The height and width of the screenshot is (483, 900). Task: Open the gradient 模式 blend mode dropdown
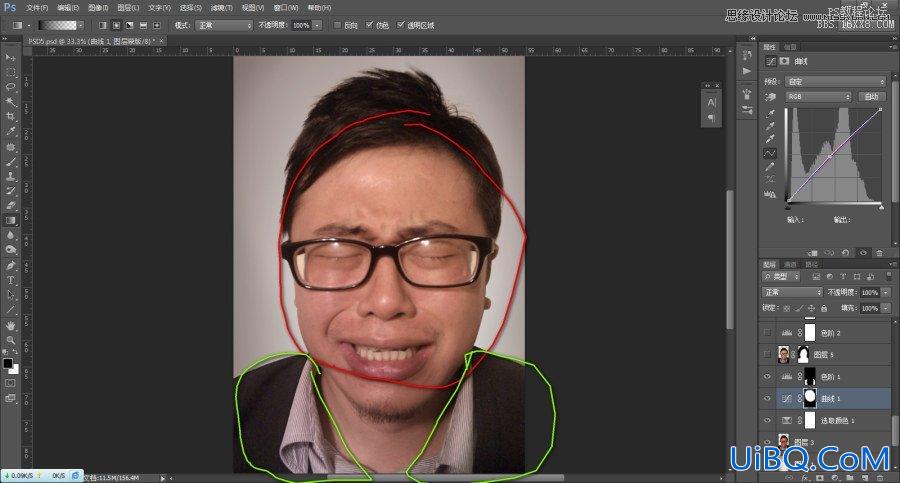(224, 25)
